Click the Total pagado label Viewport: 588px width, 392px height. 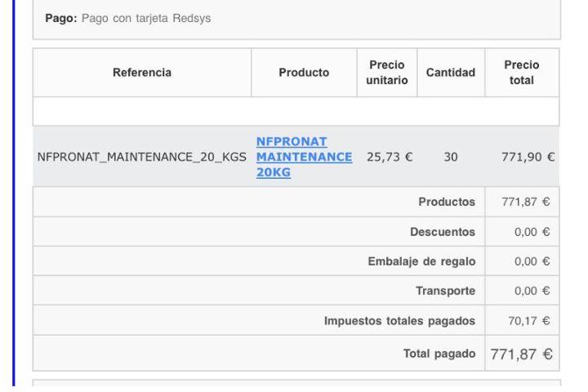coord(439,353)
